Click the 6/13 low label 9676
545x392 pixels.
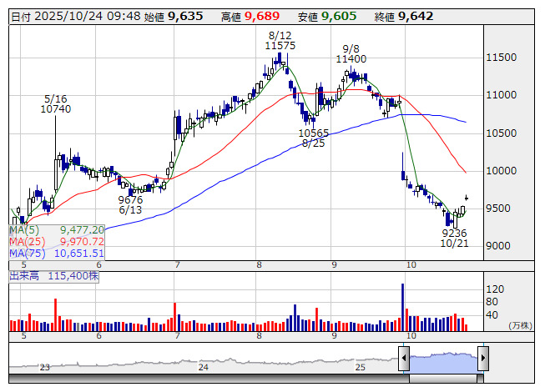(x=130, y=200)
